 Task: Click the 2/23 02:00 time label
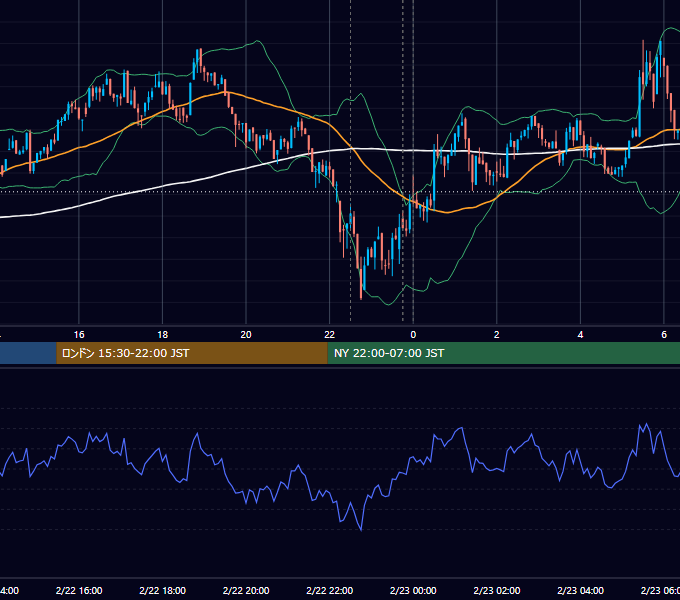pos(497,590)
